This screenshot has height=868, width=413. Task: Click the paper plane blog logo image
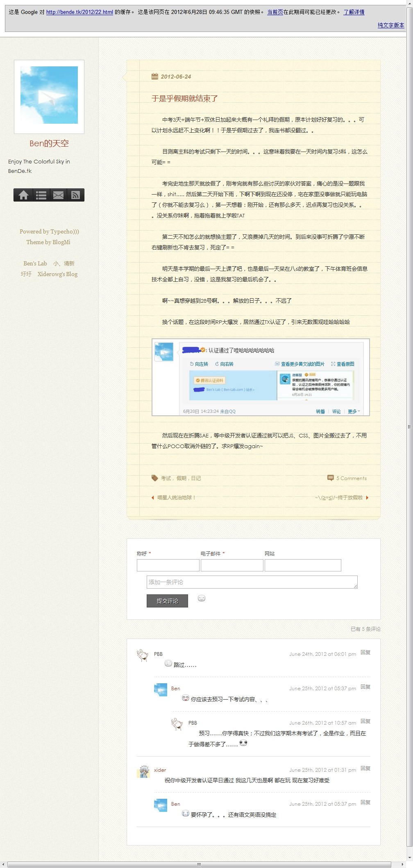49,95
